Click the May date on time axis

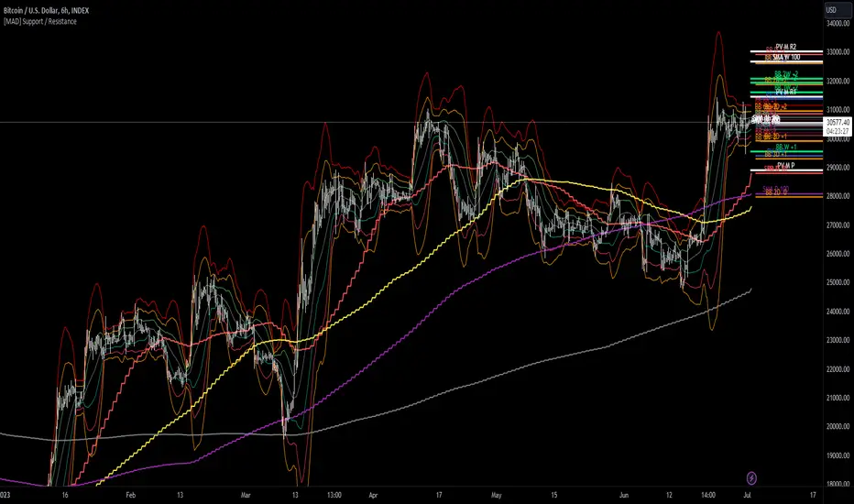coord(496,495)
